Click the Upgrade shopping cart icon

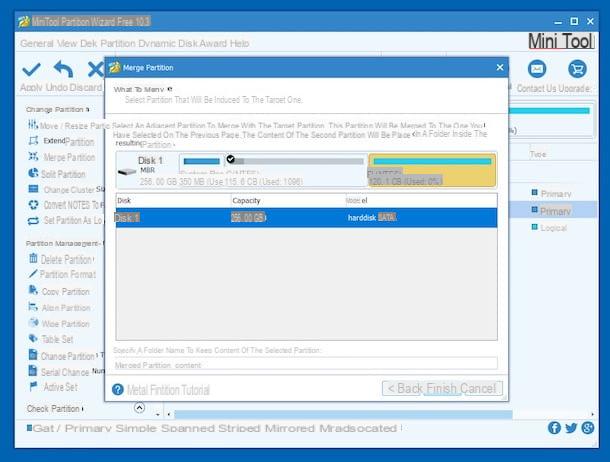pos(577,69)
